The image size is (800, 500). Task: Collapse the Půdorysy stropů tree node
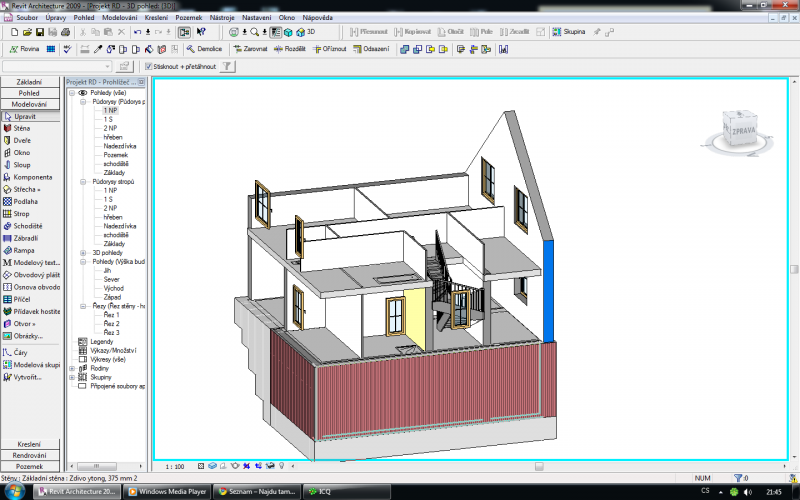pyautogui.click(x=83, y=182)
